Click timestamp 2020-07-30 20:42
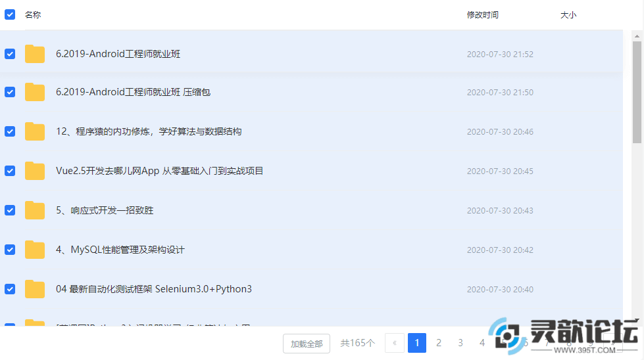This screenshot has height=360, width=644. [x=500, y=250]
